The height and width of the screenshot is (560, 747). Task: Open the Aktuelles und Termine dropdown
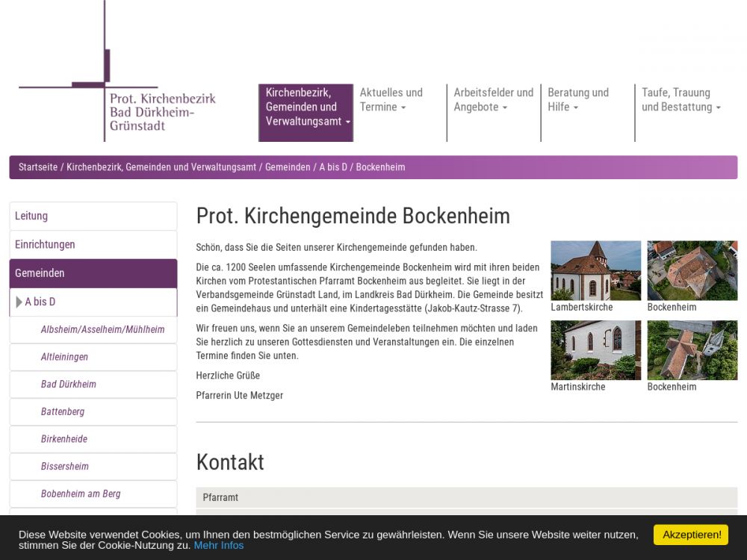tap(391, 100)
